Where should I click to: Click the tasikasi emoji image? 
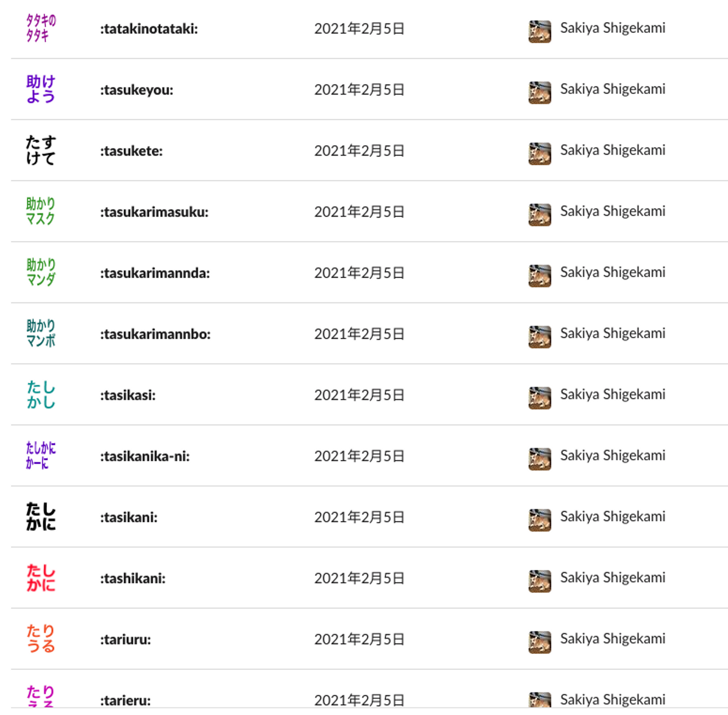(x=40, y=395)
